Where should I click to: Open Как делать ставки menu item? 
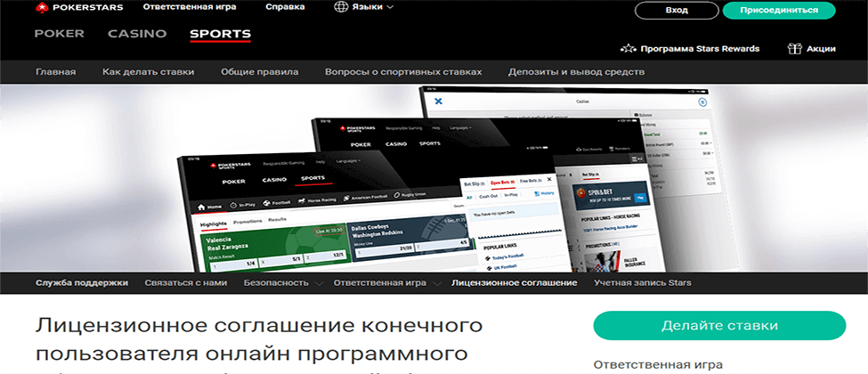coord(149,72)
